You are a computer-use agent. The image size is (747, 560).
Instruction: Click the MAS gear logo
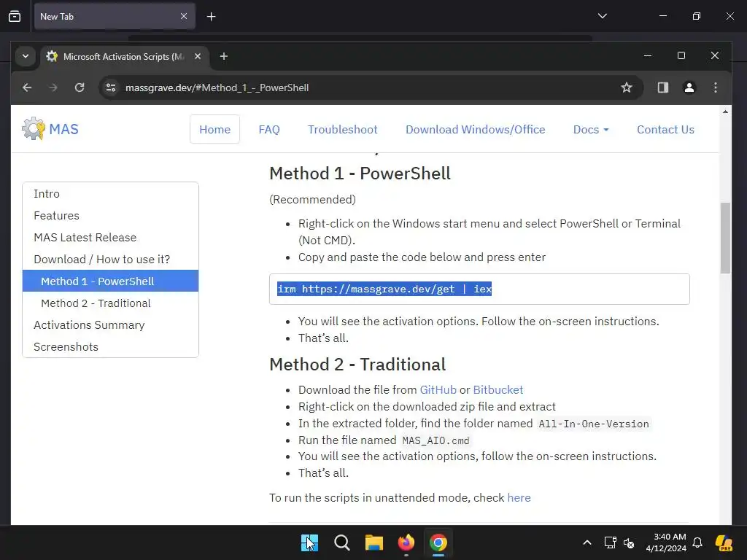(x=34, y=128)
